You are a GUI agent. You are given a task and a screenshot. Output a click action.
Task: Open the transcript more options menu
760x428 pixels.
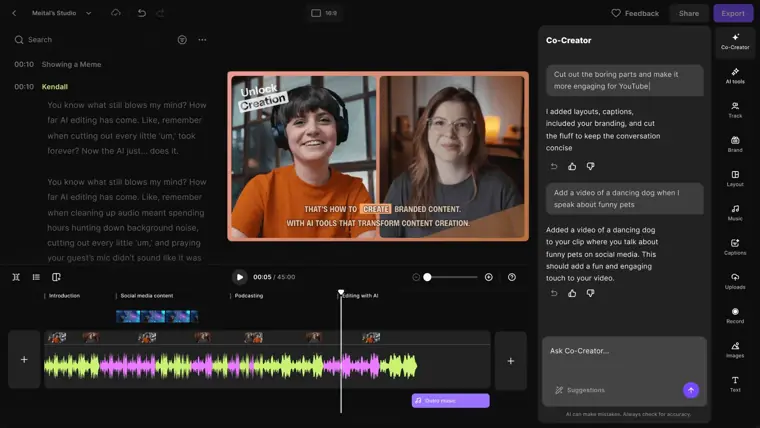202,40
